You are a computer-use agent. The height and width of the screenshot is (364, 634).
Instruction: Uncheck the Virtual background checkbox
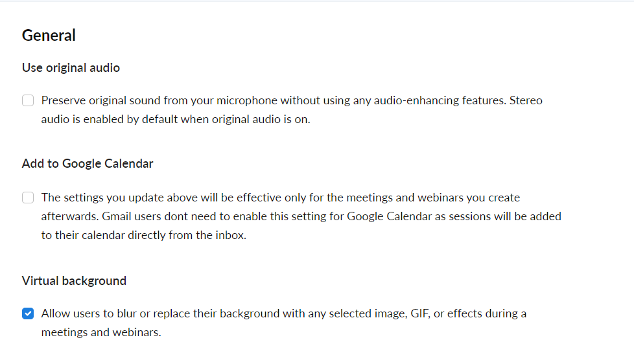tap(28, 313)
